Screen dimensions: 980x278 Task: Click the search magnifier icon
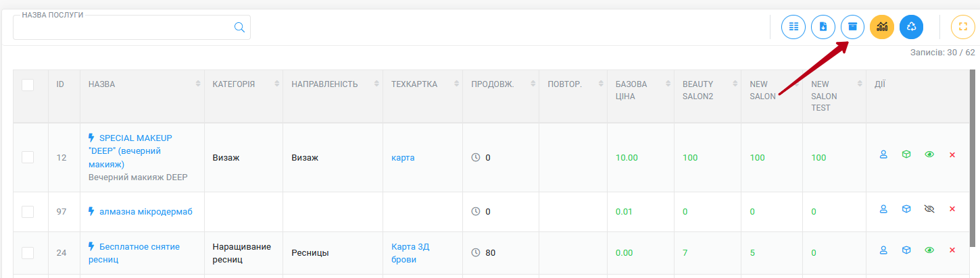click(239, 27)
